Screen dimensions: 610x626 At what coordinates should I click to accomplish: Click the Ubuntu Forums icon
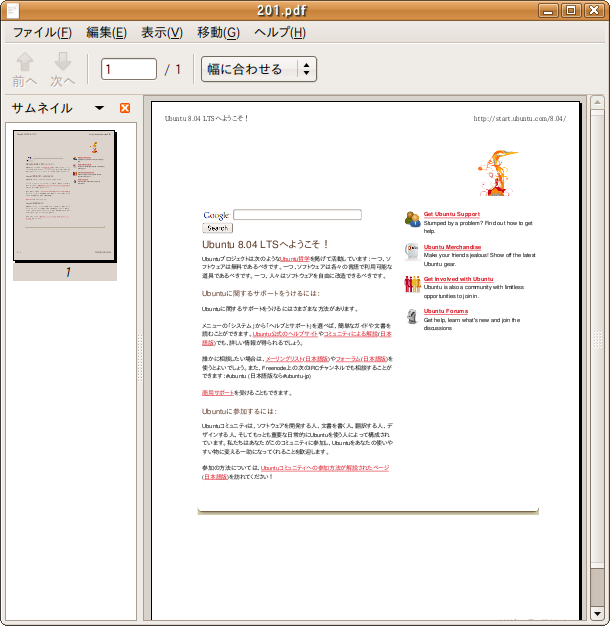[412, 316]
